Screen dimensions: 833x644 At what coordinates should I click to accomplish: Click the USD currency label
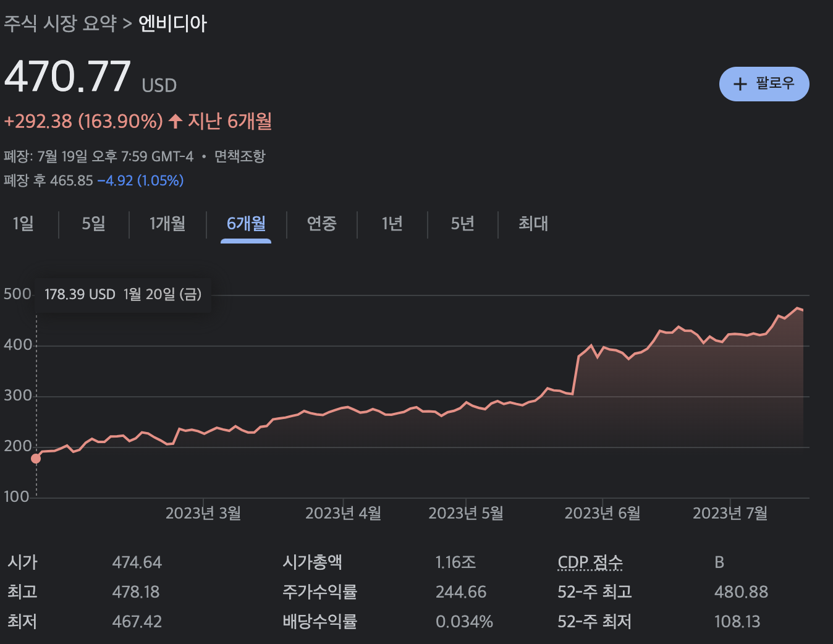point(159,85)
